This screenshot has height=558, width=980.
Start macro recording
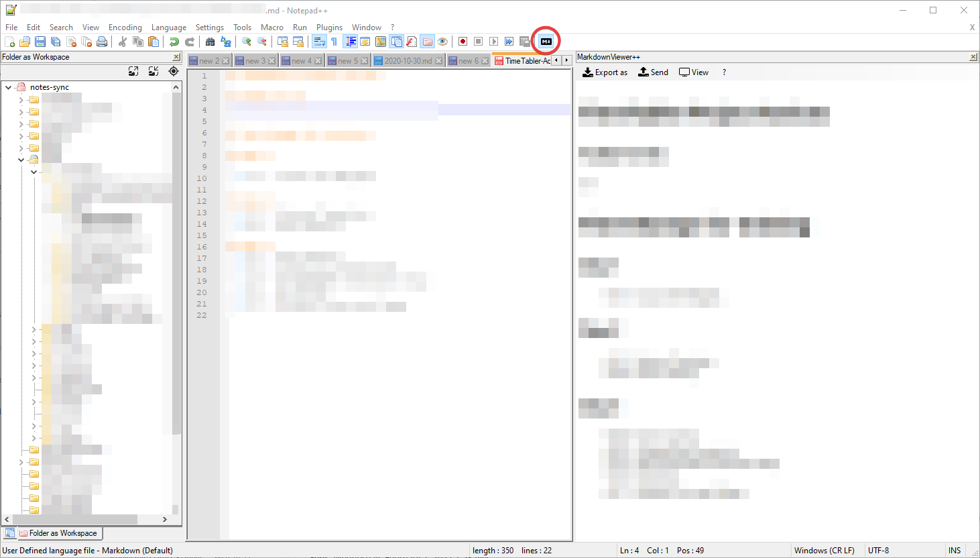[x=462, y=41]
